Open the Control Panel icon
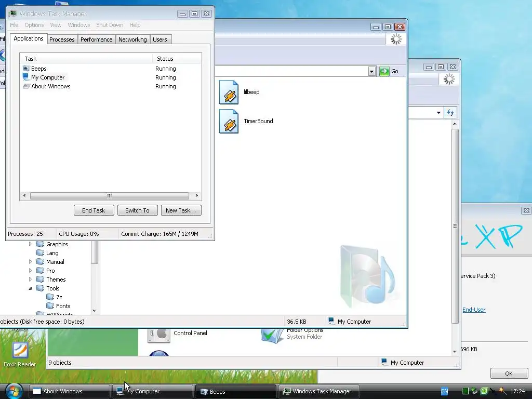 159,336
